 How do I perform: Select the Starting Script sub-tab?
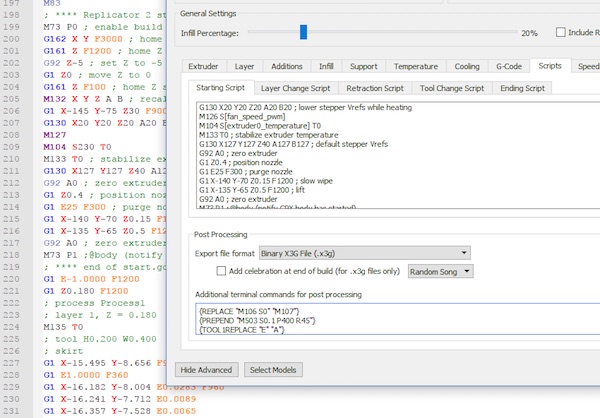220,87
